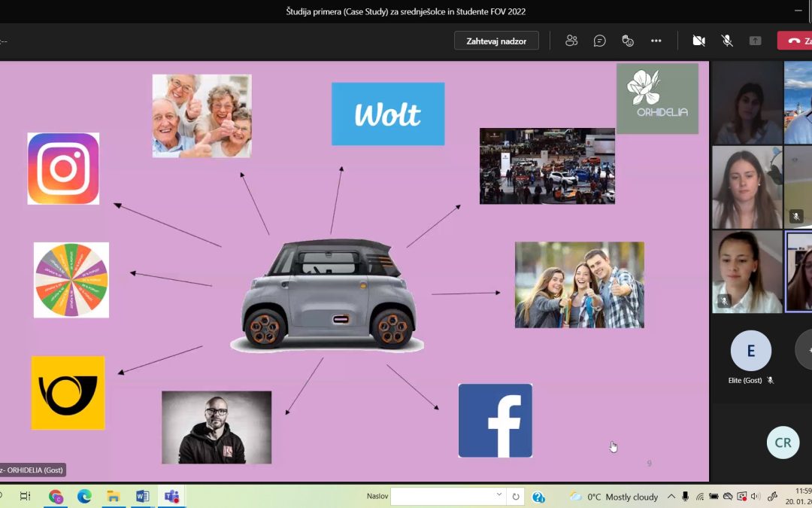Image resolution: width=812 pixels, height=508 pixels.
Task: Click the Facebook logo on the slide
Action: coord(495,421)
